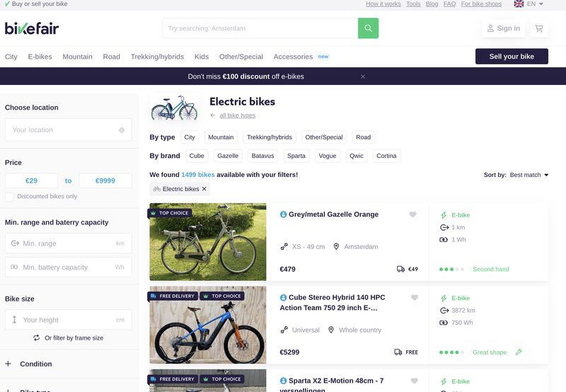Open Sort by Best match dropdown
Image resolution: width=566 pixels, height=392 pixels.
[x=529, y=175]
